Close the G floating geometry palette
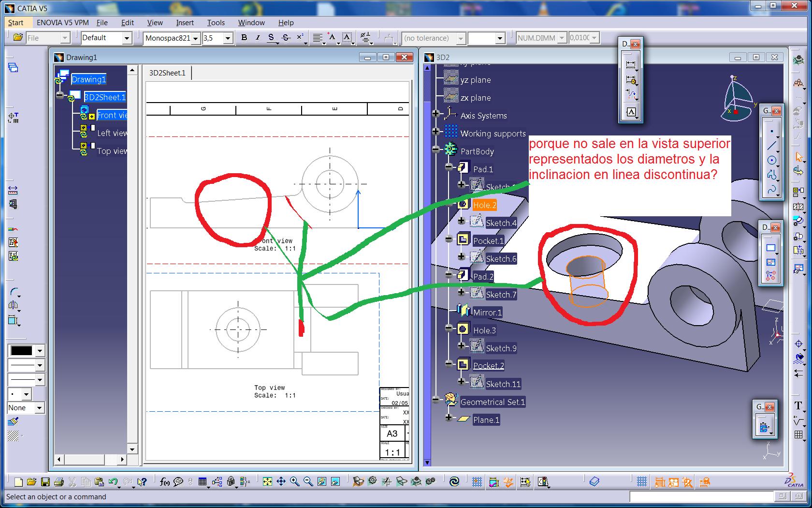Viewport: 812px width, 508px height. point(776,111)
